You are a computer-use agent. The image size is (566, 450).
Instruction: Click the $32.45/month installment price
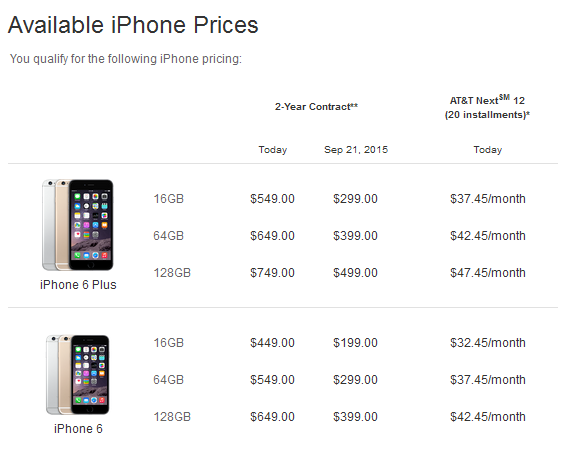(488, 343)
